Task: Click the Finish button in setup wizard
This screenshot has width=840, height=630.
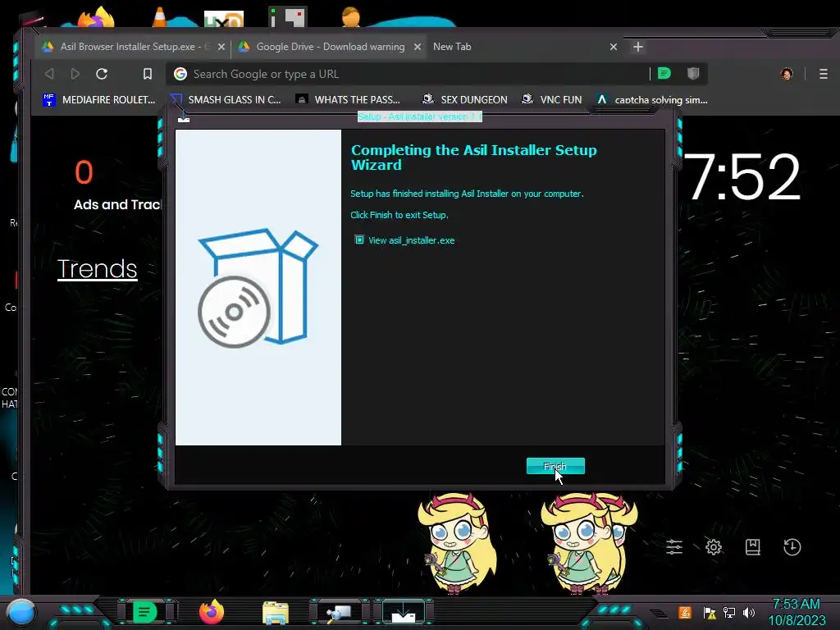Action: tap(555, 466)
